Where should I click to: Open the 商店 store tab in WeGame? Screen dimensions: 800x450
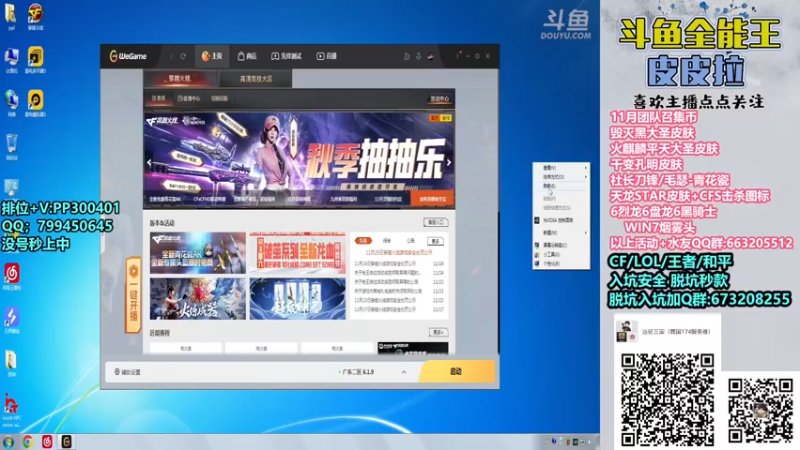tap(247, 56)
